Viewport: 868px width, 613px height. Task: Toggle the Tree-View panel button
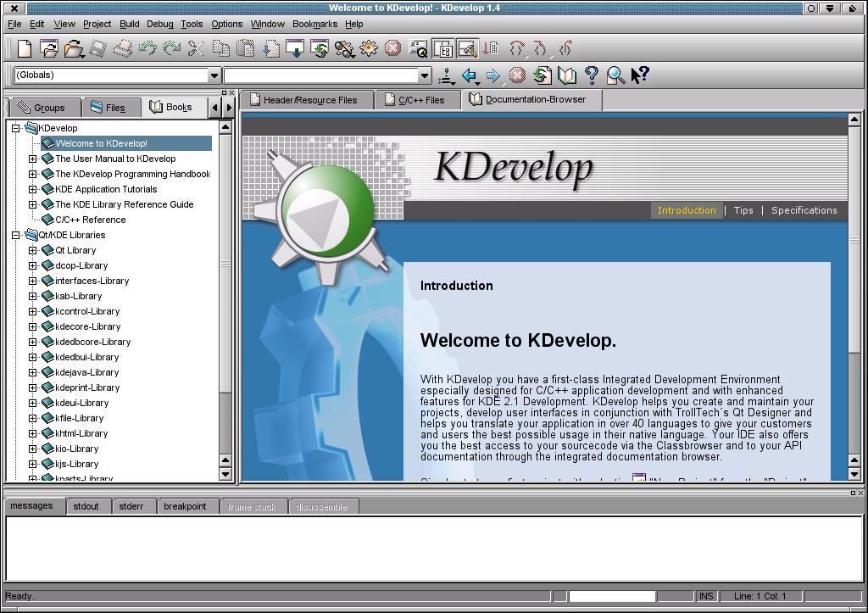(x=442, y=48)
